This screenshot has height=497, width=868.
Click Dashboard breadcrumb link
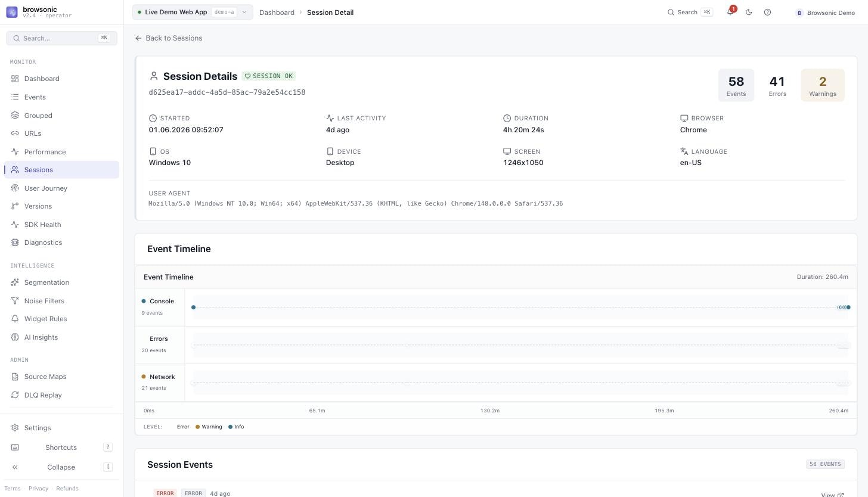pos(277,13)
